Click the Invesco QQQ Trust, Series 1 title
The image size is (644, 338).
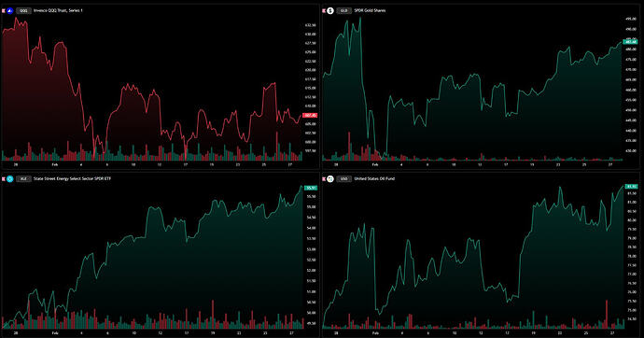tap(58, 10)
